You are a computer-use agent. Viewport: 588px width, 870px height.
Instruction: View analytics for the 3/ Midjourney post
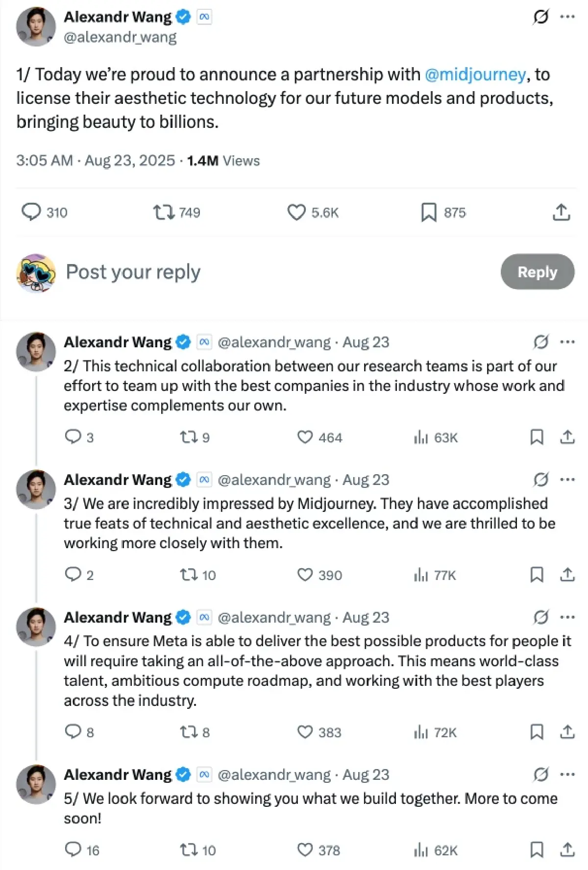421,575
